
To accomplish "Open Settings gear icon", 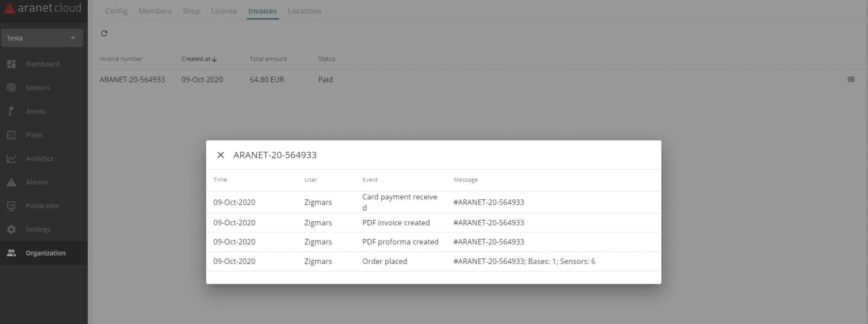I will (x=11, y=230).
